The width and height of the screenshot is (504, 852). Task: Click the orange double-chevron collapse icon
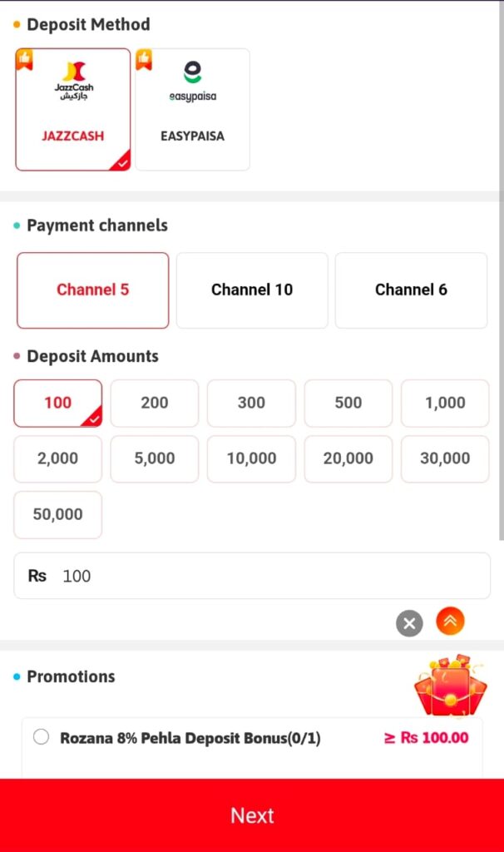tap(450, 621)
